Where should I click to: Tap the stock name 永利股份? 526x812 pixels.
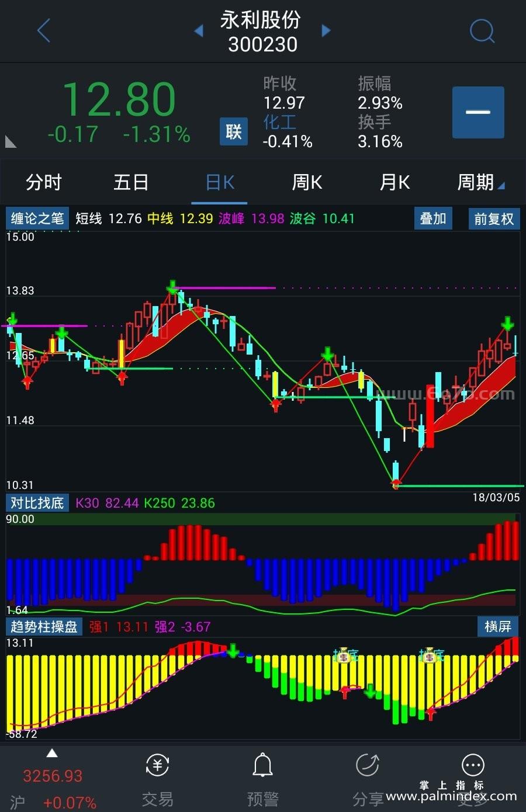coord(261,20)
